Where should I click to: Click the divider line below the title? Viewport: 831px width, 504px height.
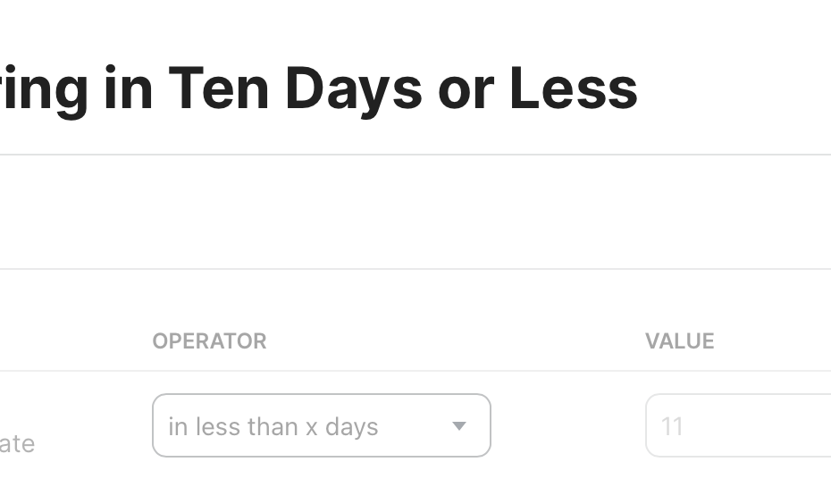click(415, 155)
